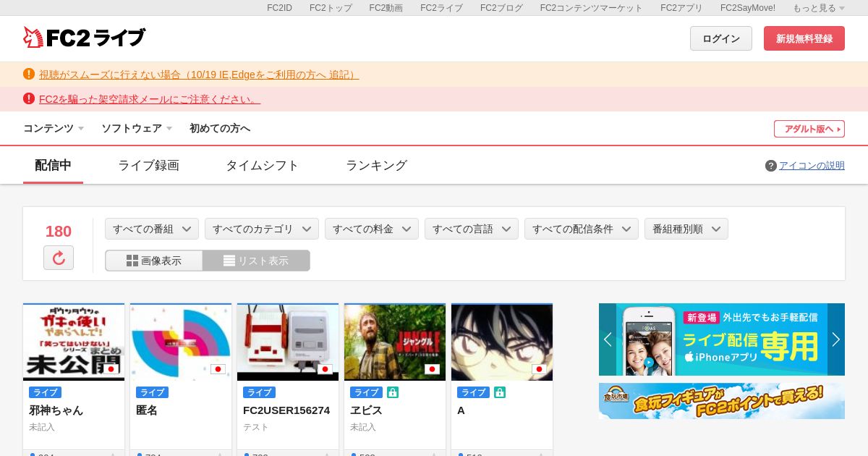Open FC2USER156274 console thumbnail
Screen dimensions: 868x456
[288, 342]
